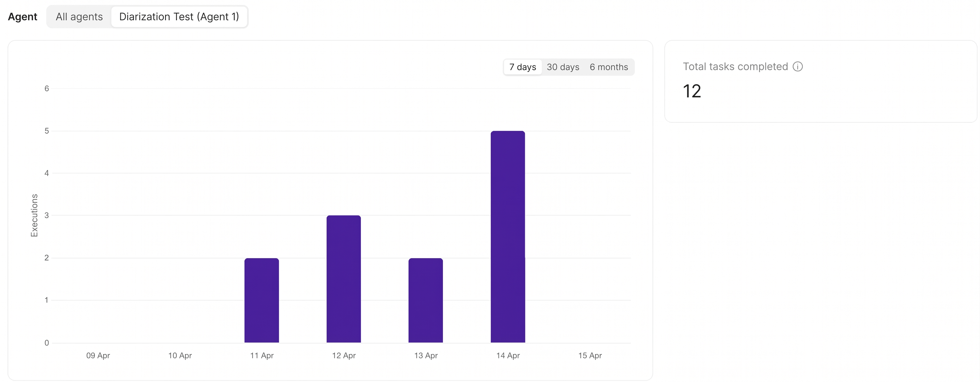Viewport: 980px width, 382px height.
Task: Click the 11 Apr executions bar
Action: 261,300
